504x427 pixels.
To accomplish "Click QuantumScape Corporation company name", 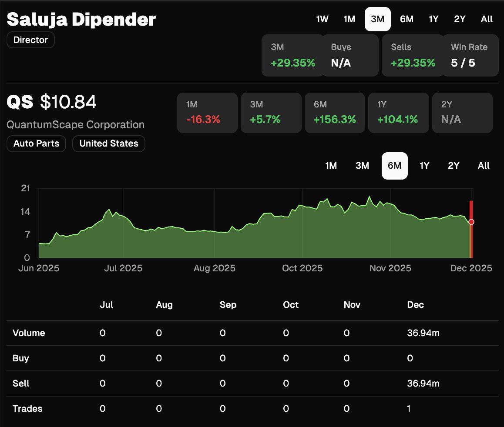I will 76,124.
